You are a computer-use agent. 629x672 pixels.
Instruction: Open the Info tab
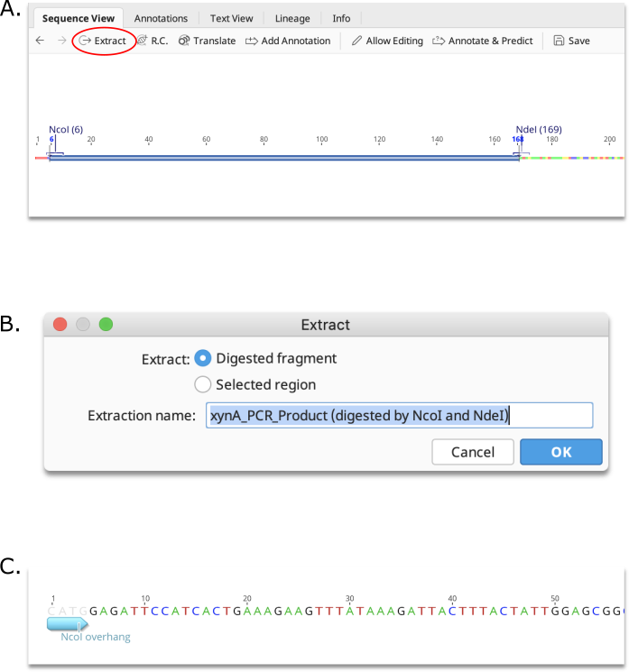point(341,18)
